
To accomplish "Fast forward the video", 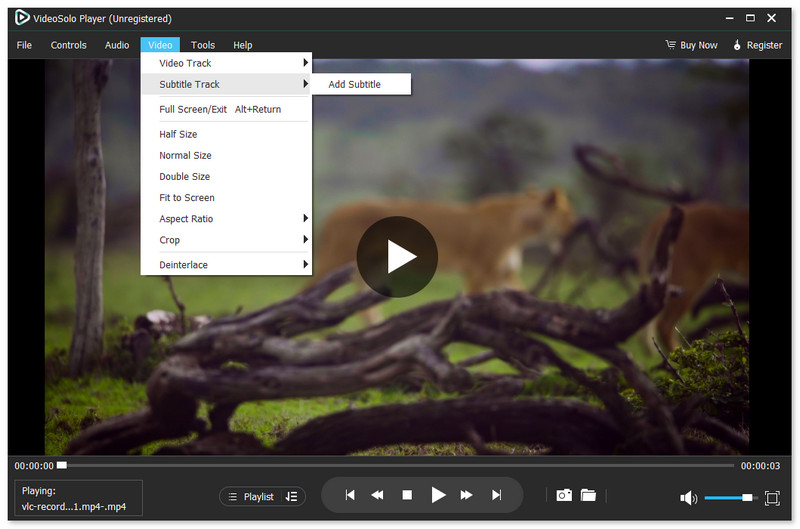I will pyautogui.click(x=466, y=495).
